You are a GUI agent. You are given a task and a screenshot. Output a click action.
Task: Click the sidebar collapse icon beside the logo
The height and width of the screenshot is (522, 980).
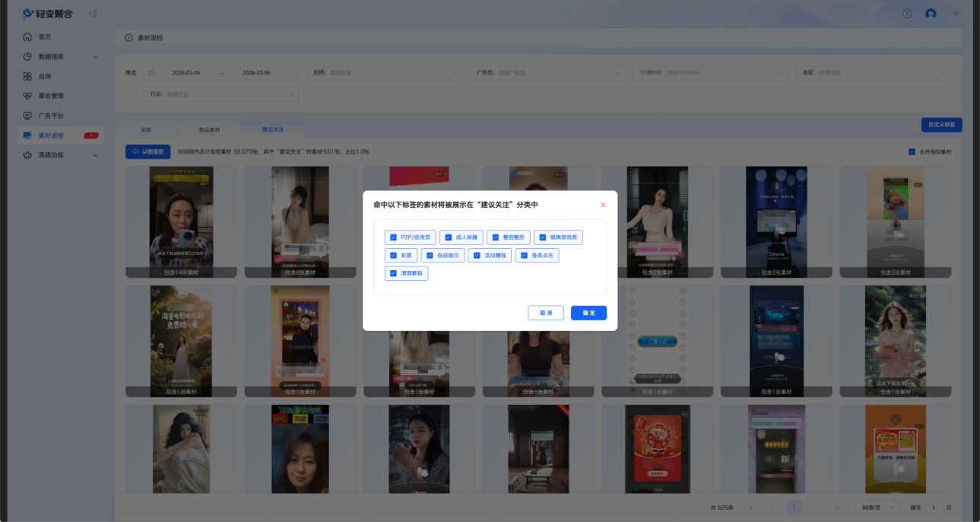coord(93,14)
